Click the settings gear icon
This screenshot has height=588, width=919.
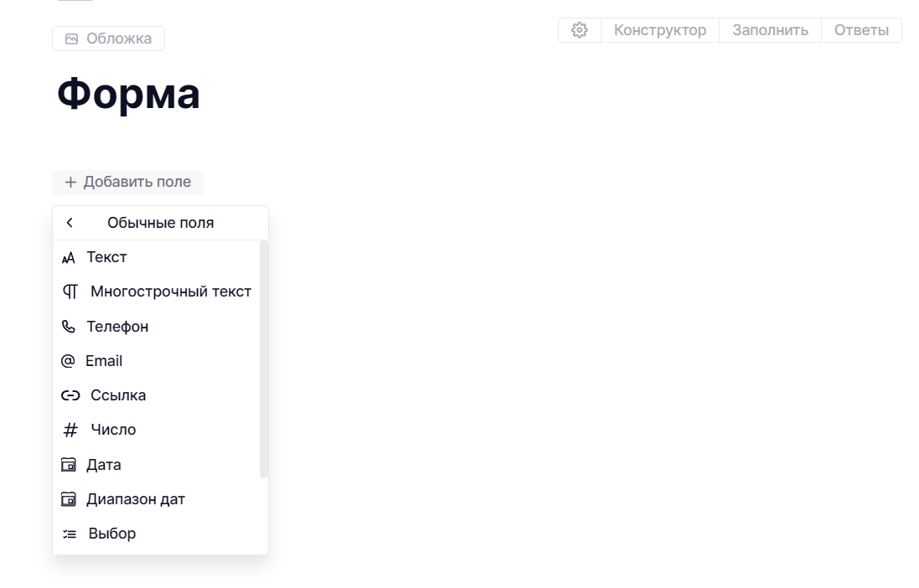pos(579,30)
